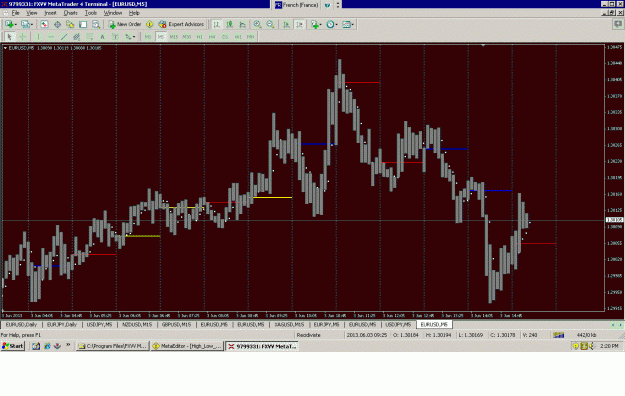Image resolution: width=625 pixels, height=396 pixels.
Task: Click the French (France) language indicator
Action: (x=297, y=5)
